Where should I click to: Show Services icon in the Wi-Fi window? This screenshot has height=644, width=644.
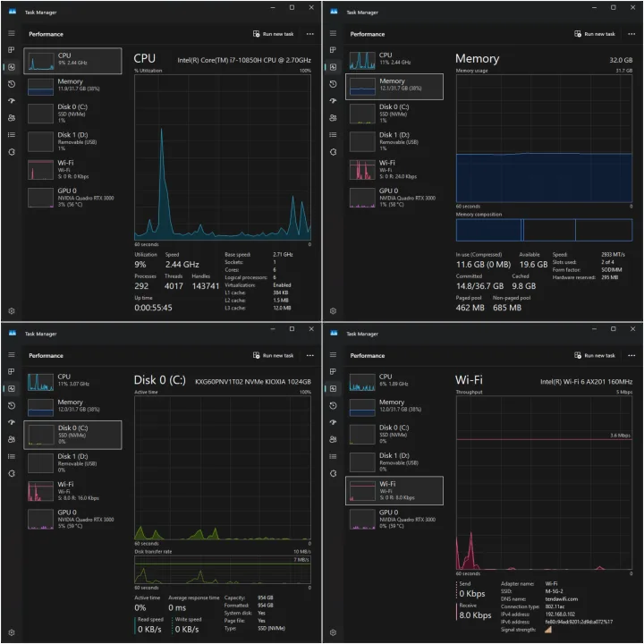[x=333, y=473]
